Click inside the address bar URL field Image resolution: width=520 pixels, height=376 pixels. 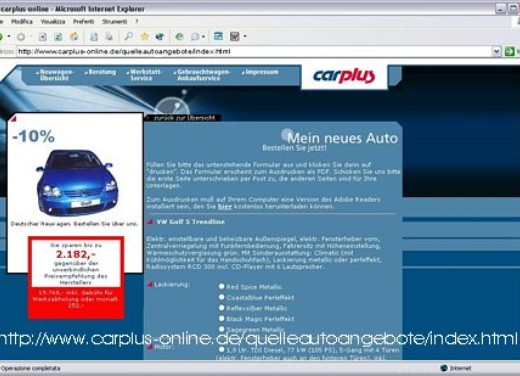(x=253, y=51)
